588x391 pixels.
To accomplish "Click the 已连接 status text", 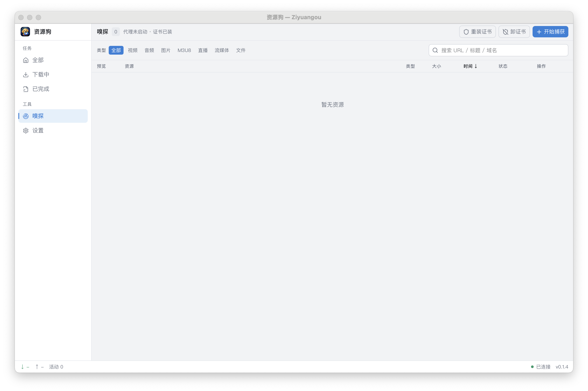I will pos(543,367).
